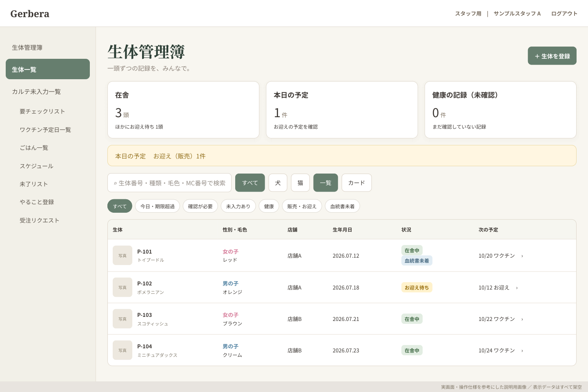Select the すべて species filter button

click(x=250, y=183)
